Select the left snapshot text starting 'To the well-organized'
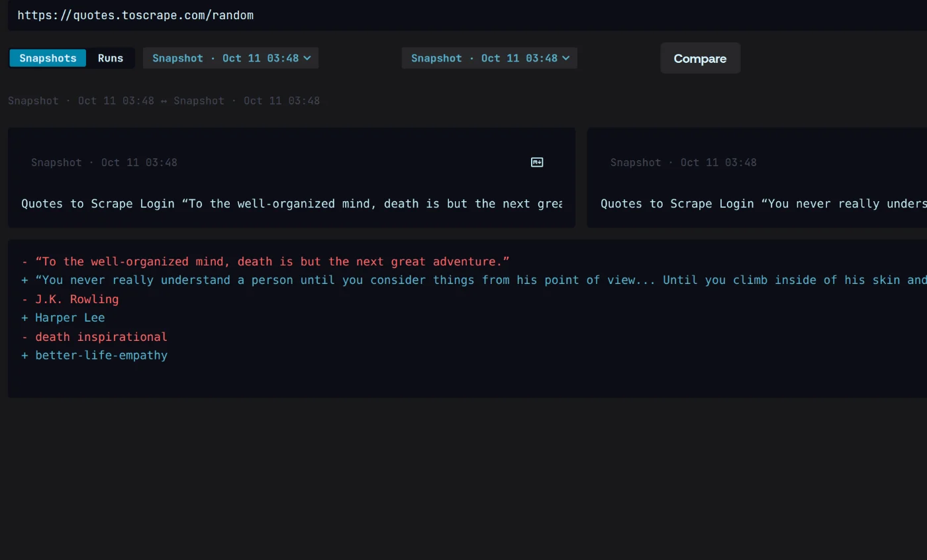 tap(291, 204)
